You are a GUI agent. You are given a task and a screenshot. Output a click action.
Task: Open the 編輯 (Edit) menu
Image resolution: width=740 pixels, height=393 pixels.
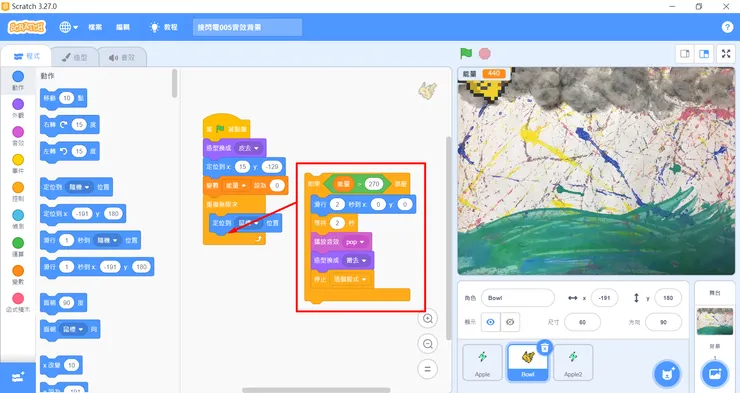tap(123, 27)
